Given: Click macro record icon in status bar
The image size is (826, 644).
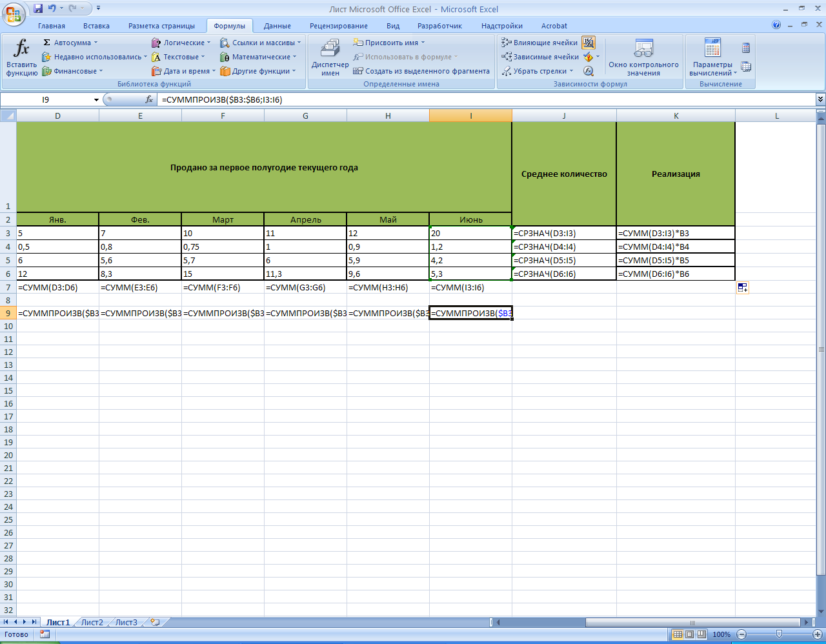Looking at the screenshot, I should (45, 634).
